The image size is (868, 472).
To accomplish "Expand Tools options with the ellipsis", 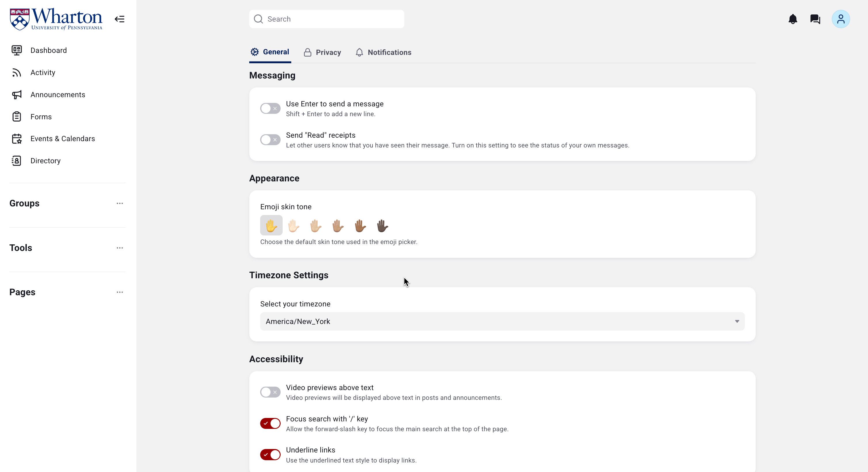I will [120, 248].
